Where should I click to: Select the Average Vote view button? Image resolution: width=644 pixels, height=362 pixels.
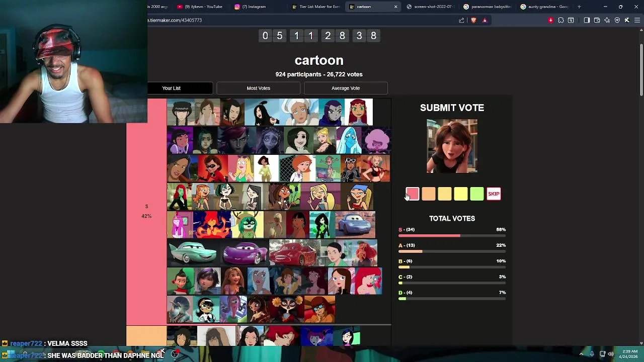click(x=346, y=88)
